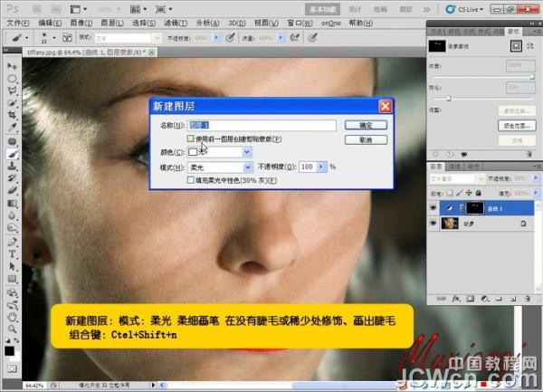Click the 名称 layer name field
Viewport: 543px width, 392px height.
(262, 125)
